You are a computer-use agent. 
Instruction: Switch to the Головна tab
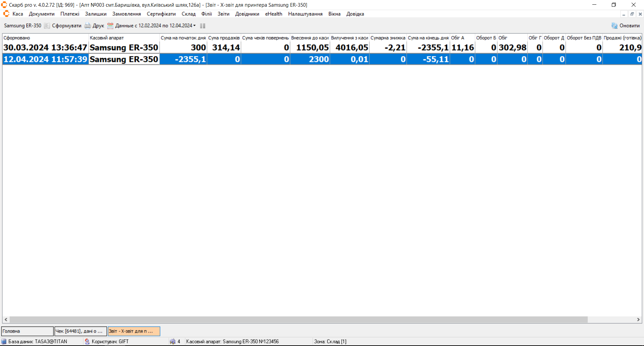pyautogui.click(x=27, y=331)
